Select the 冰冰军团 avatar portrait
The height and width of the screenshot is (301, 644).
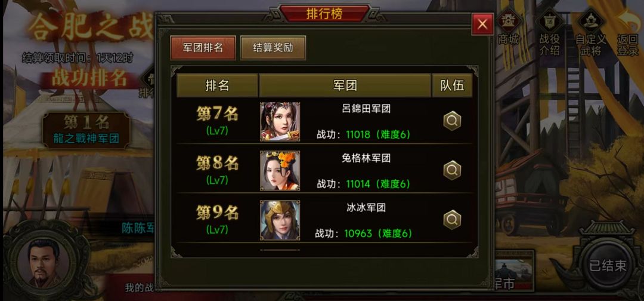(280, 220)
